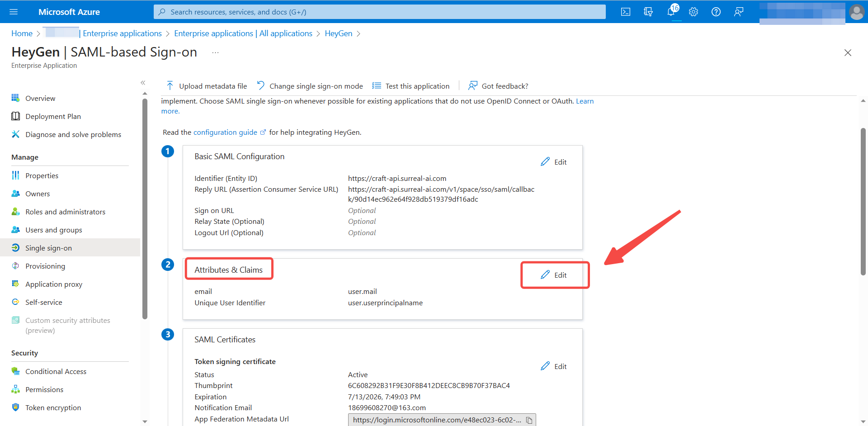Click the Token encryption shield icon

(15, 407)
